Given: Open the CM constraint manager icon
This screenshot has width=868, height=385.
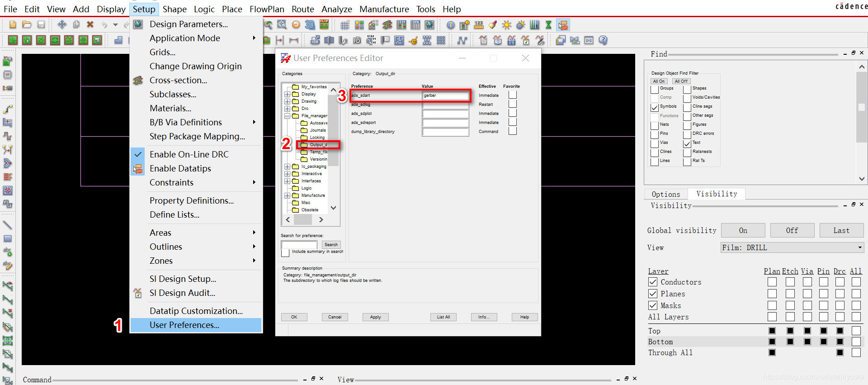Looking at the screenshot, I should pyautogui.click(x=401, y=25).
